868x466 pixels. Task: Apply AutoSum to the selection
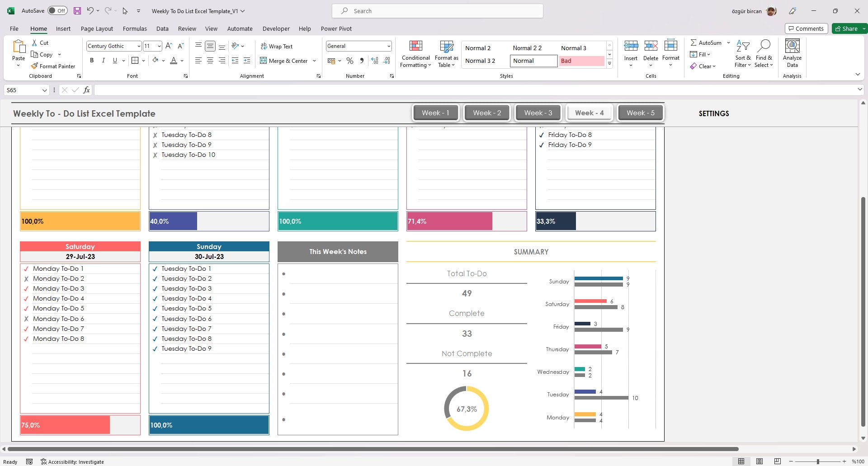click(707, 42)
